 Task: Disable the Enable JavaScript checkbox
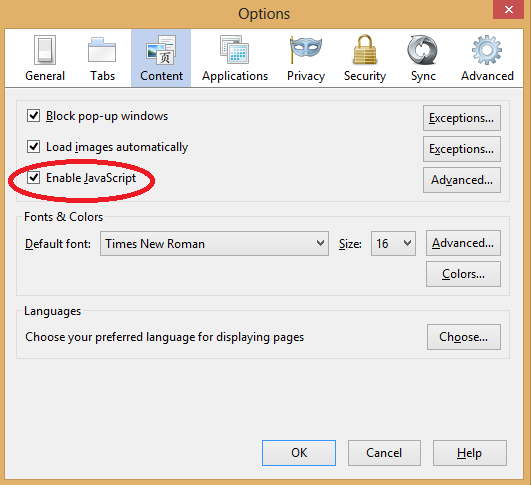pyautogui.click(x=34, y=177)
